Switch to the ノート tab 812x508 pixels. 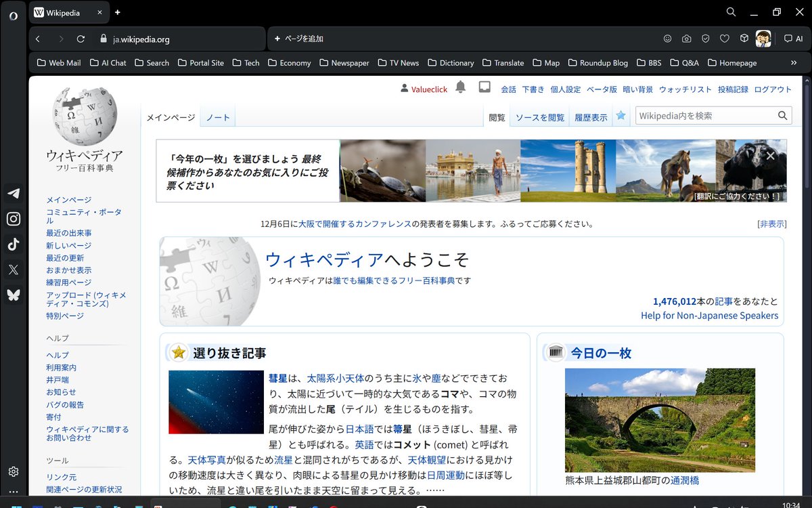[218, 117]
